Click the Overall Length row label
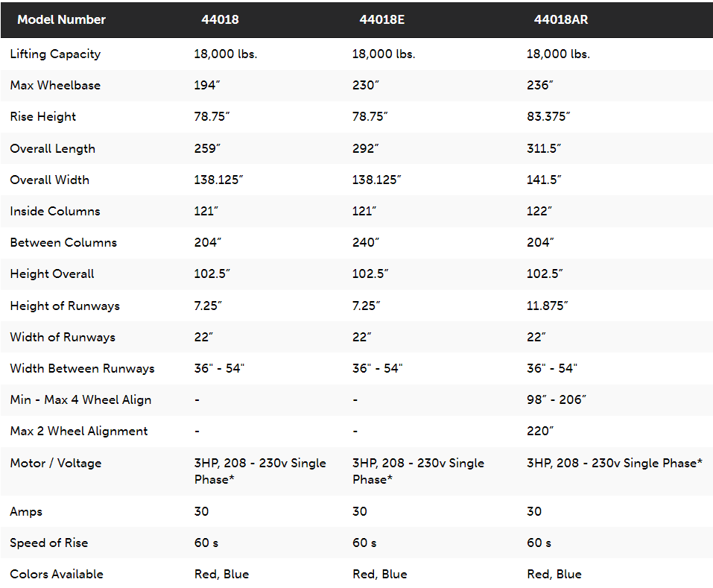Screen dimensions: 713x588 [53, 149]
